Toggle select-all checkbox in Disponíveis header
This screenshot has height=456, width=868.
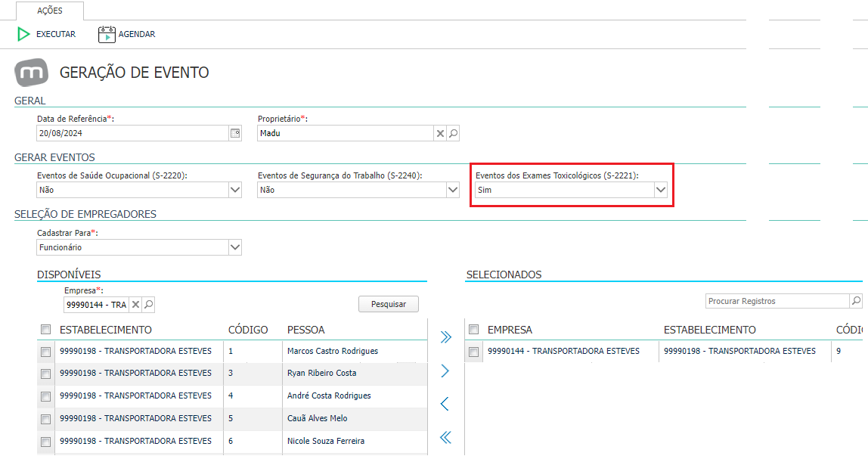(46, 330)
